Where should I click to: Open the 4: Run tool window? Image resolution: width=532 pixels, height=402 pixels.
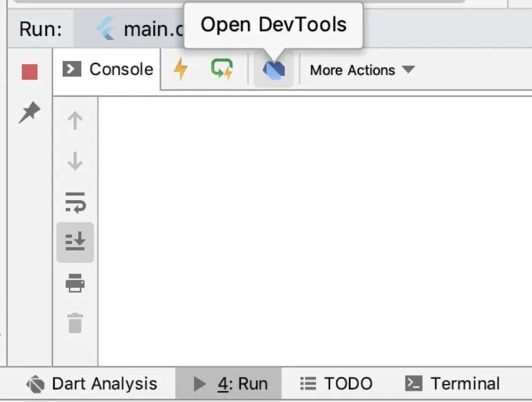tap(228, 384)
